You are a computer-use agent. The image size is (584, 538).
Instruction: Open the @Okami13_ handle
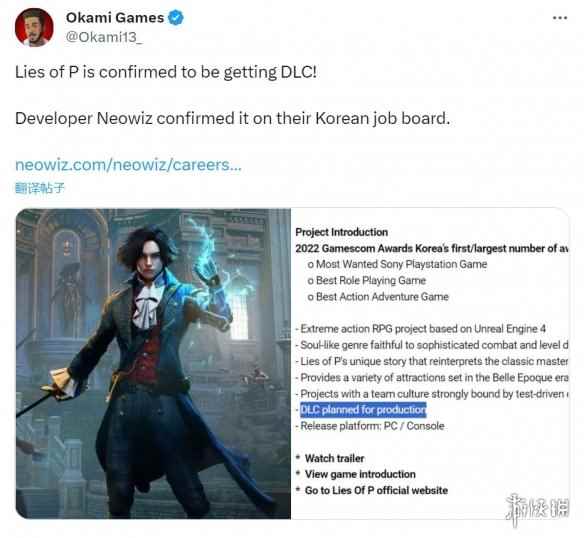point(104,37)
